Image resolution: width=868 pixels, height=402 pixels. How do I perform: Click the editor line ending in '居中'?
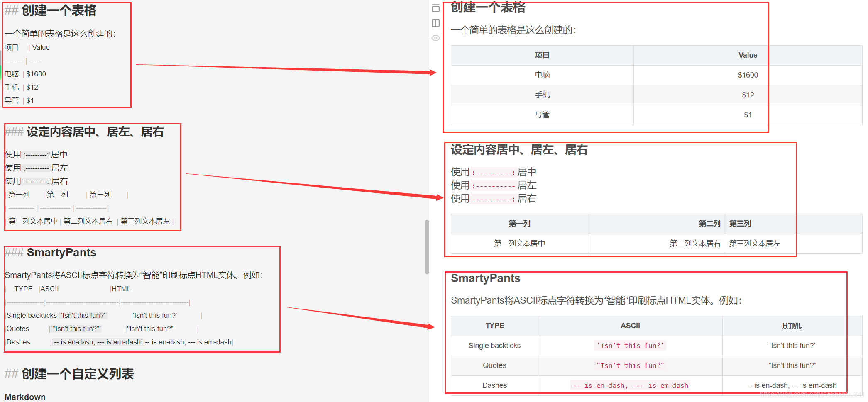pyautogui.click(x=36, y=155)
